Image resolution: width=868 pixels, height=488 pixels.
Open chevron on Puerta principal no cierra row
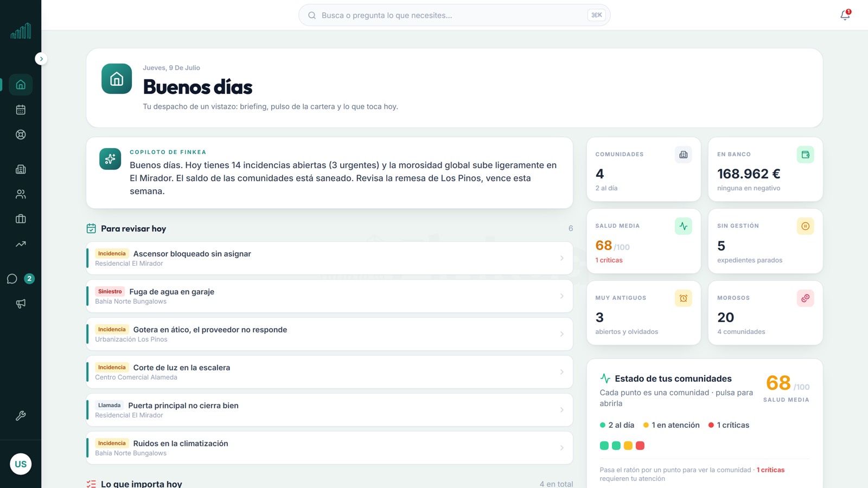561,410
